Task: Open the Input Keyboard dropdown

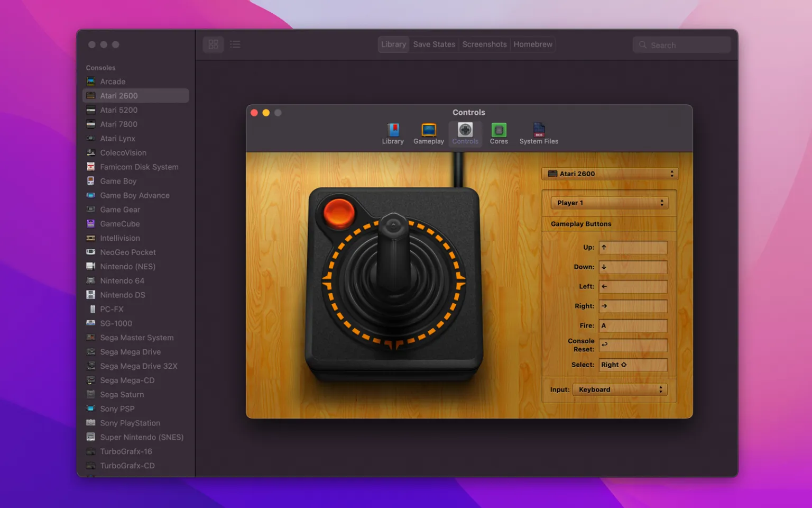Action: click(620, 389)
